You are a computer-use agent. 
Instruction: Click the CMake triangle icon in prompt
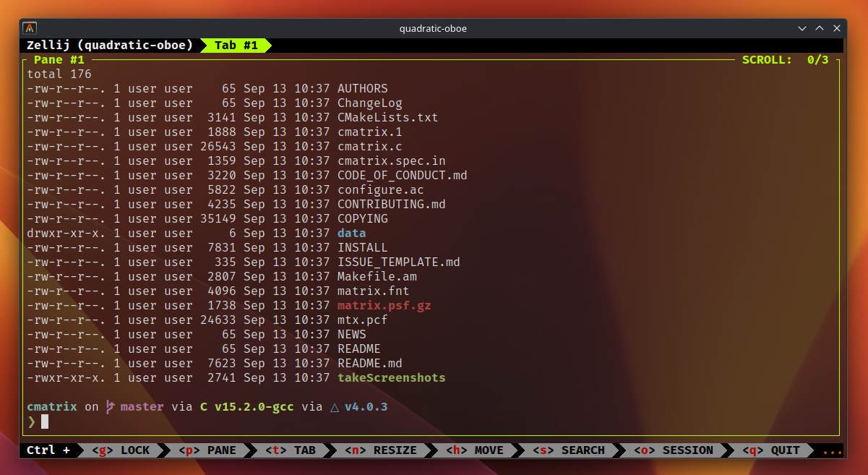(335, 407)
